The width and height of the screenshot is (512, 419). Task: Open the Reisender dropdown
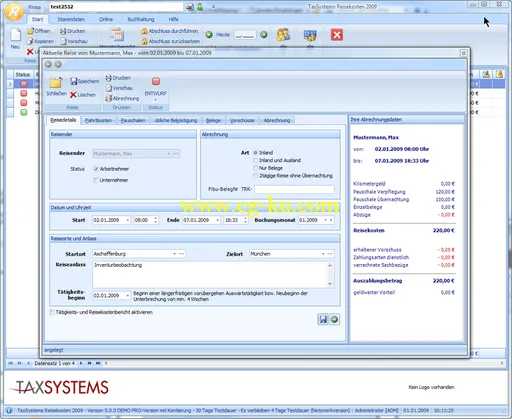point(169,154)
